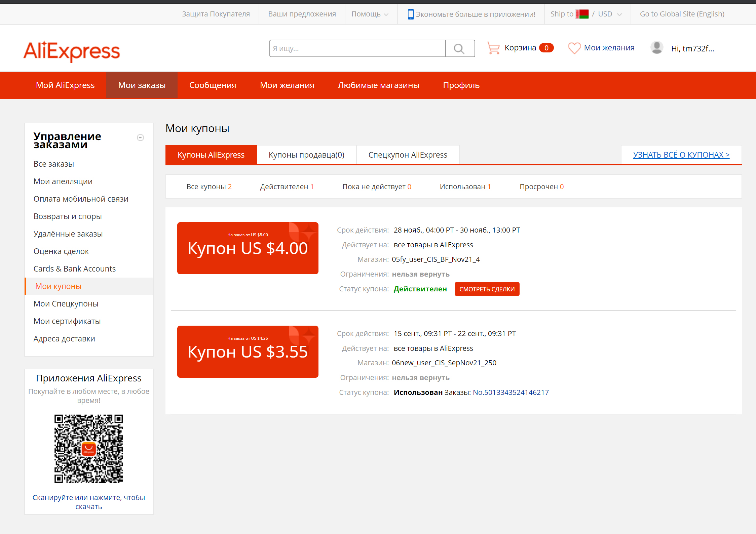Click the Корзина cart label
756x534 pixels.
click(x=520, y=48)
